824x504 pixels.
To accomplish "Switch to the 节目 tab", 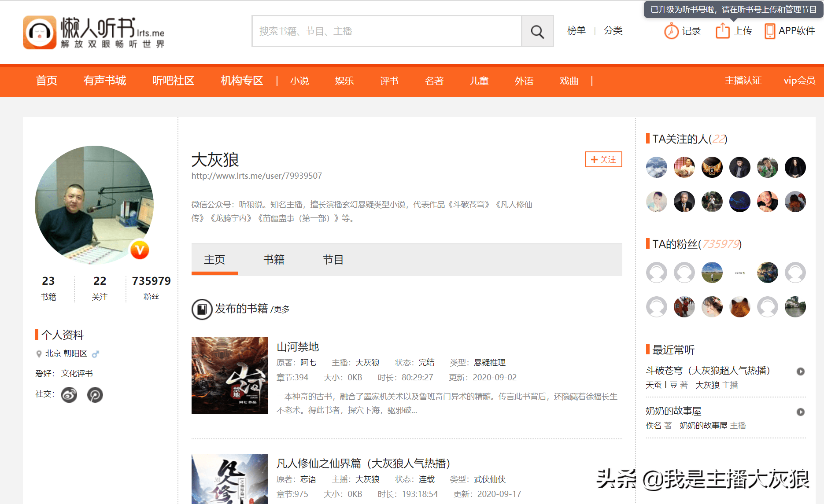I will click(333, 260).
